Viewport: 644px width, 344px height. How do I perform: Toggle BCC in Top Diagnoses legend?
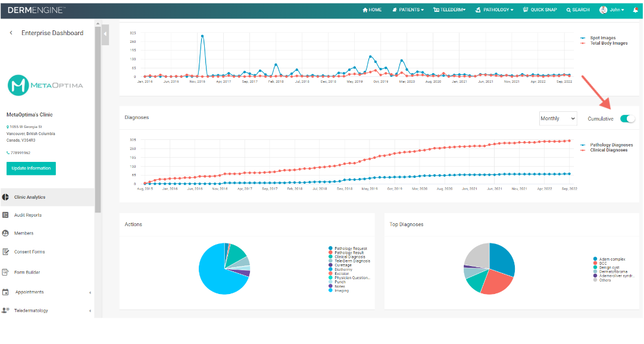tap(600, 263)
